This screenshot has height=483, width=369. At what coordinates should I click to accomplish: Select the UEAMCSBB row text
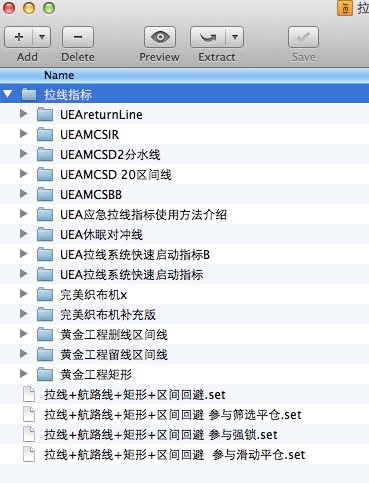91,195
